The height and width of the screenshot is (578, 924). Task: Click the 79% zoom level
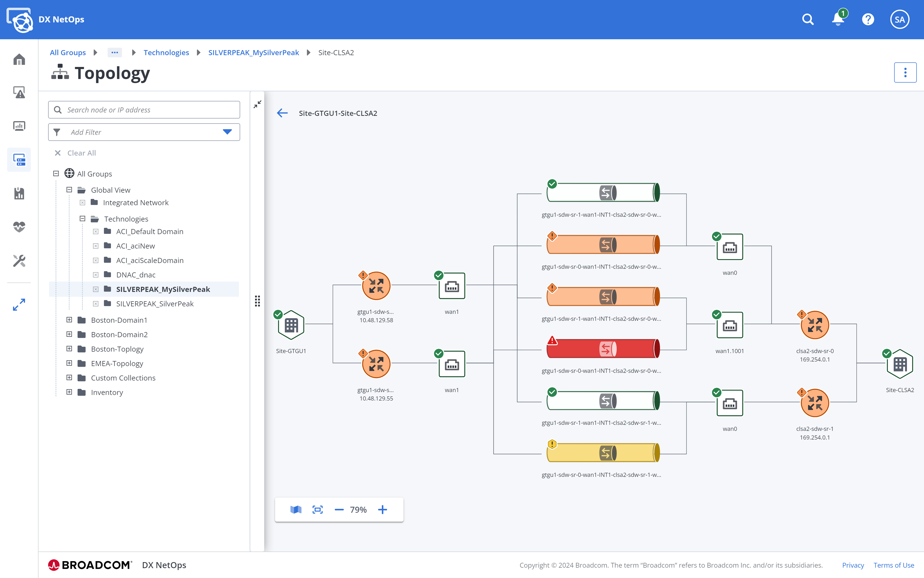pos(358,510)
